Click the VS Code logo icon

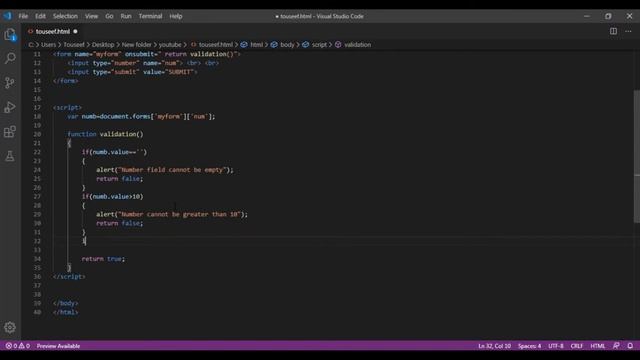(x=7, y=16)
